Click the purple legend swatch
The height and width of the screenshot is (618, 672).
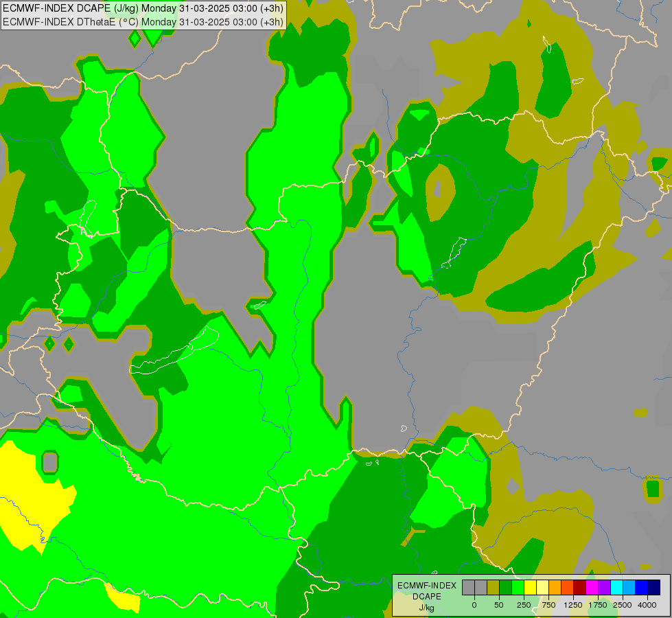tap(604, 587)
